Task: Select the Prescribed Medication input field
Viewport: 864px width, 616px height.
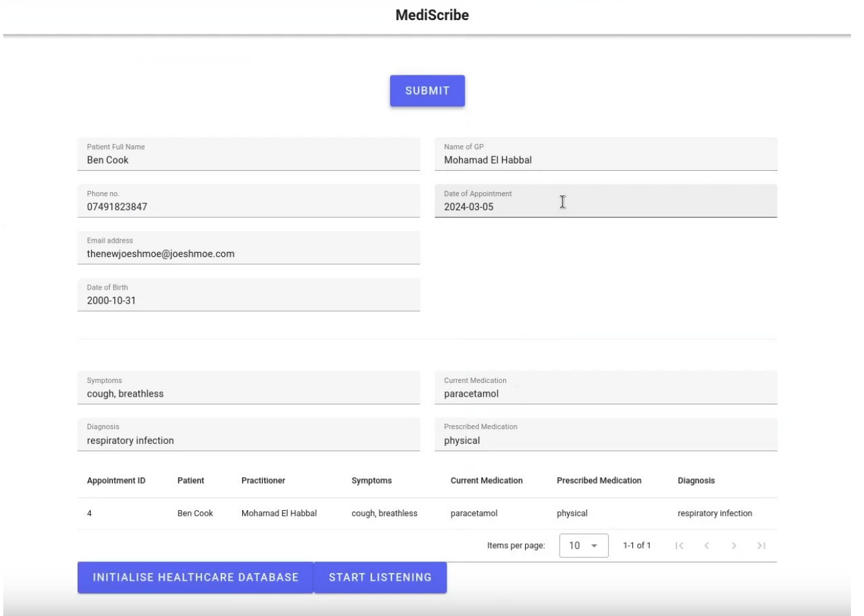Action: pyautogui.click(x=605, y=441)
